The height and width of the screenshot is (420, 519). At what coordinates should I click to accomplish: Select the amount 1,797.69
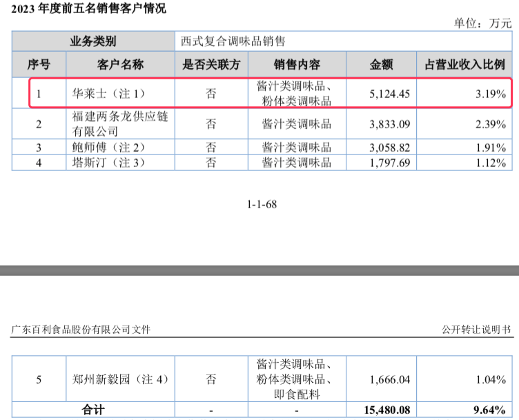(x=389, y=163)
